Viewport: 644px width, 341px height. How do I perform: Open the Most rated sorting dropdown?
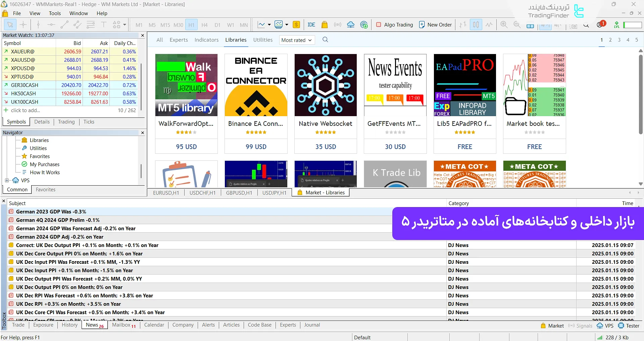pos(296,40)
